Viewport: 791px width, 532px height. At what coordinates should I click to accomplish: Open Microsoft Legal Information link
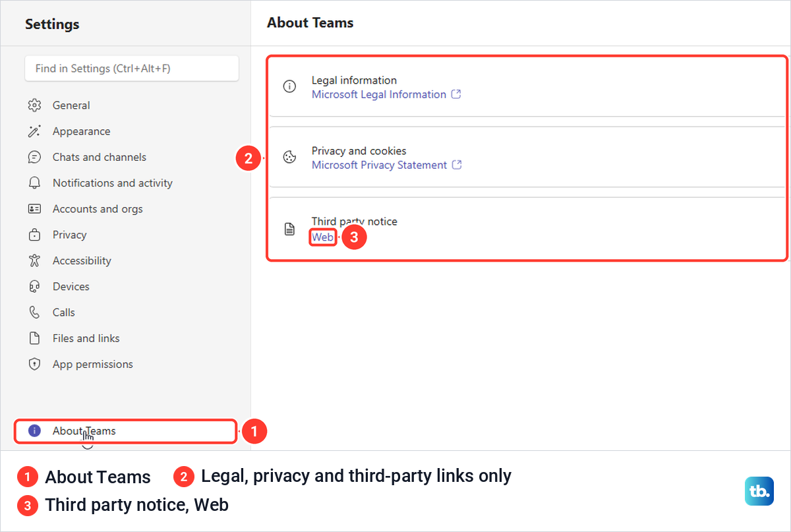[x=379, y=94]
